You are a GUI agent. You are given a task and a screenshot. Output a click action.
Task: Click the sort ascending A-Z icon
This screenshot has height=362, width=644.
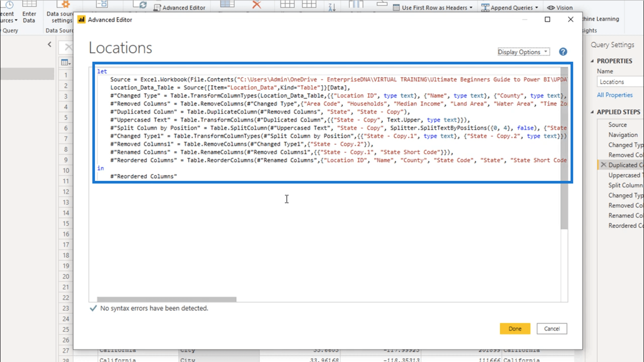click(x=332, y=6)
